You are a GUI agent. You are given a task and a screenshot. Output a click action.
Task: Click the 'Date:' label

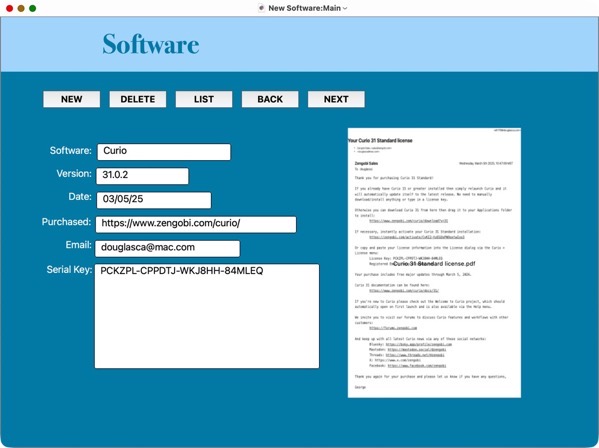(x=80, y=197)
